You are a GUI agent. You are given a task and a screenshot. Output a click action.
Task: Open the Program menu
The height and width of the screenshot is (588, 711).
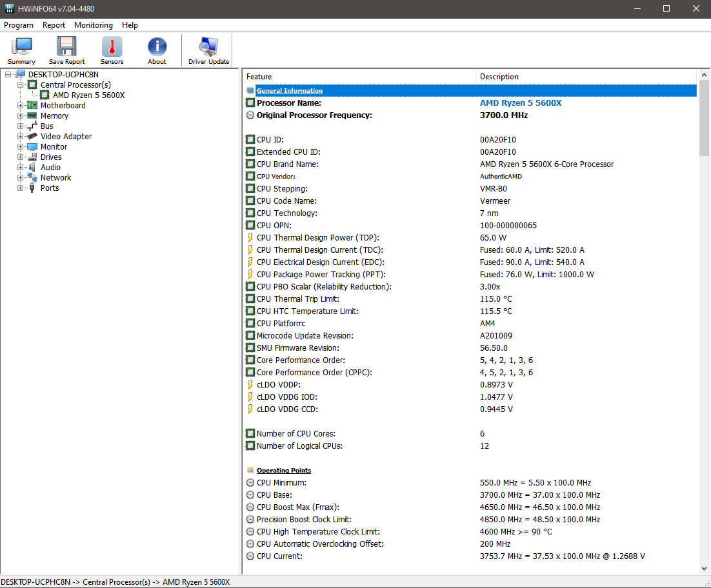coord(19,25)
